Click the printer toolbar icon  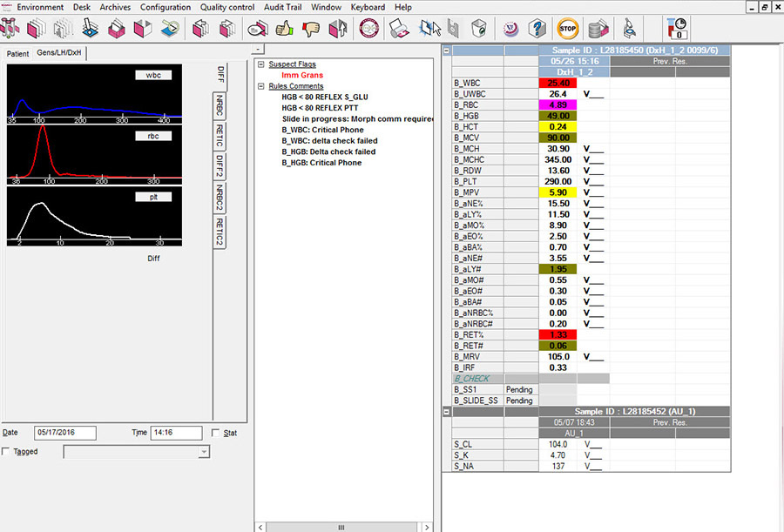(x=398, y=29)
